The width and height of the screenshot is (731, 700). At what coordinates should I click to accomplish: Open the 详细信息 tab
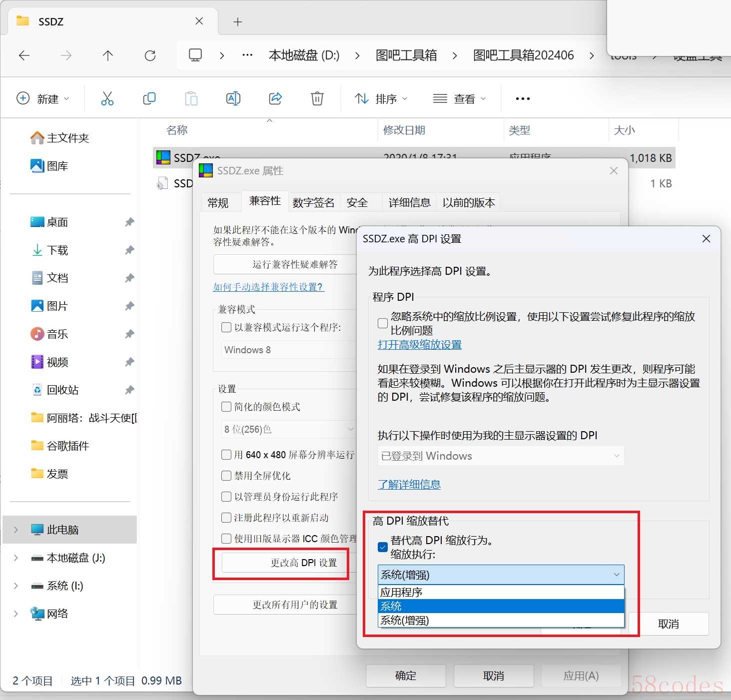pyautogui.click(x=409, y=202)
